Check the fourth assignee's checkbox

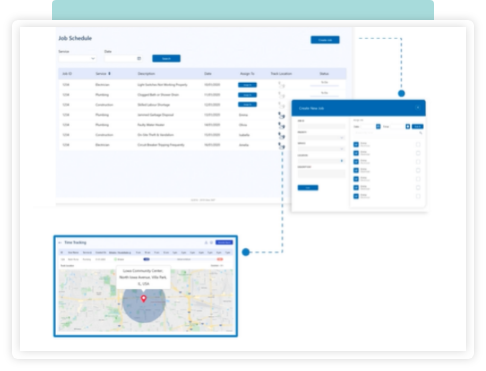pyautogui.click(x=418, y=170)
